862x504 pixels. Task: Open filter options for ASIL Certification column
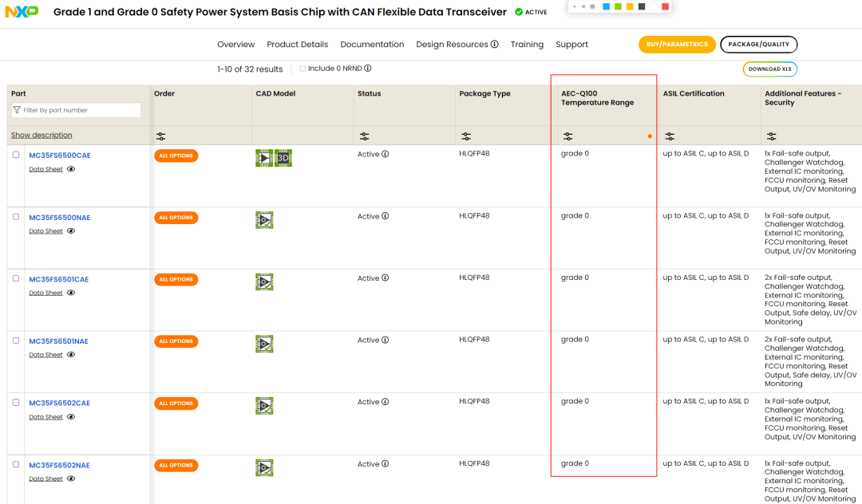coord(670,136)
